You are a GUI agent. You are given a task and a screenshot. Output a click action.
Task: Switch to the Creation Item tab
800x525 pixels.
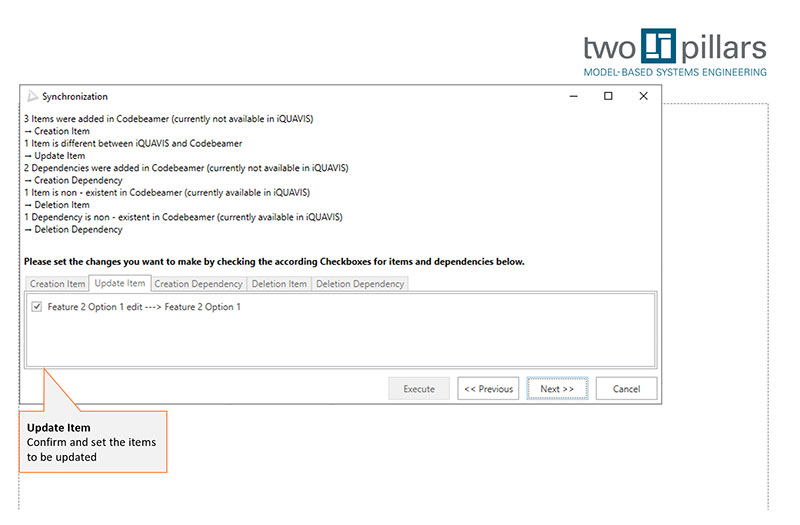tap(59, 284)
